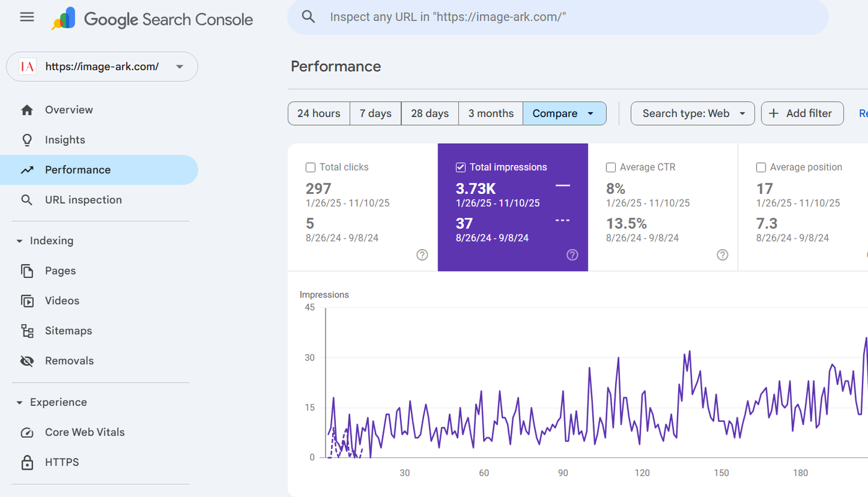Screen dimensions: 868x497
Task: Select the 24 hours date range
Action: [319, 113]
